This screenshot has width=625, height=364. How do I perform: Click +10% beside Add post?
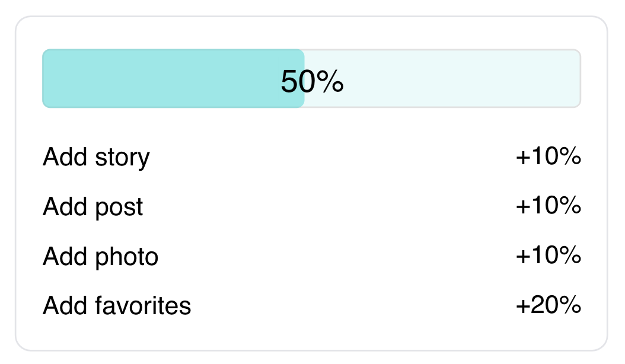coord(548,206)
